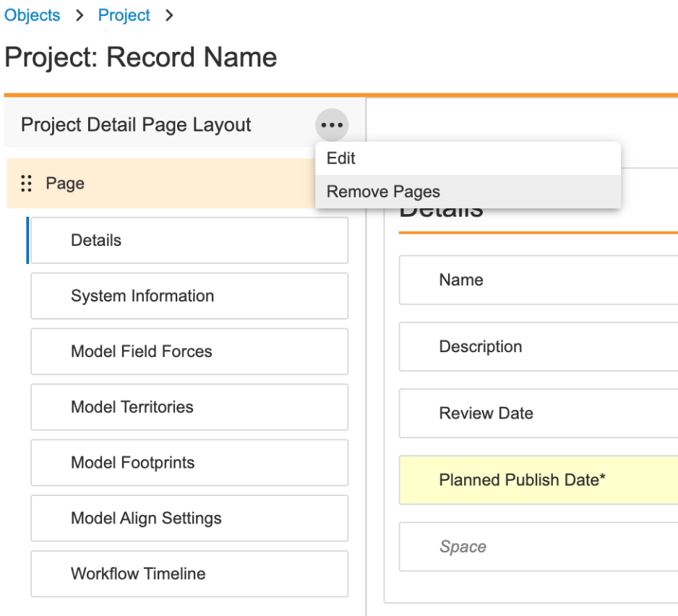Select the Model Footprints section

coord(189,463)
